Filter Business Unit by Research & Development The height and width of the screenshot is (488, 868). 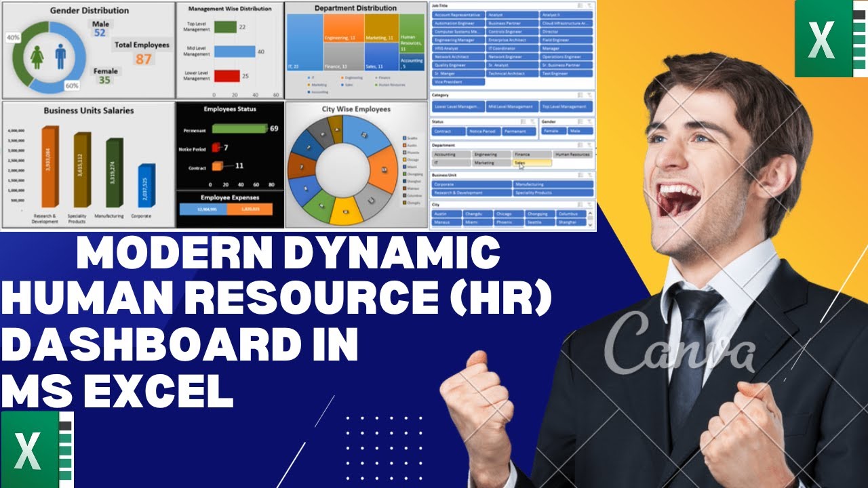pyautogui.click(x=472, y=193)
